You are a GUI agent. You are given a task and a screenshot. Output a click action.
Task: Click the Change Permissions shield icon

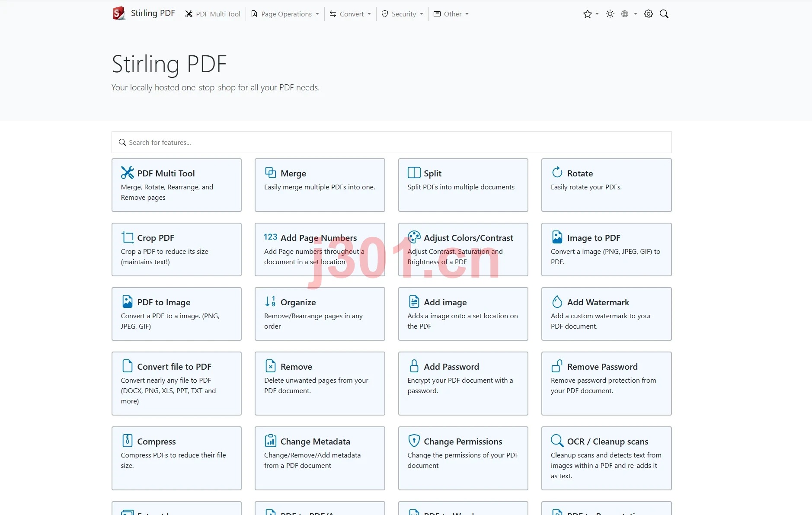coord(414,441)
